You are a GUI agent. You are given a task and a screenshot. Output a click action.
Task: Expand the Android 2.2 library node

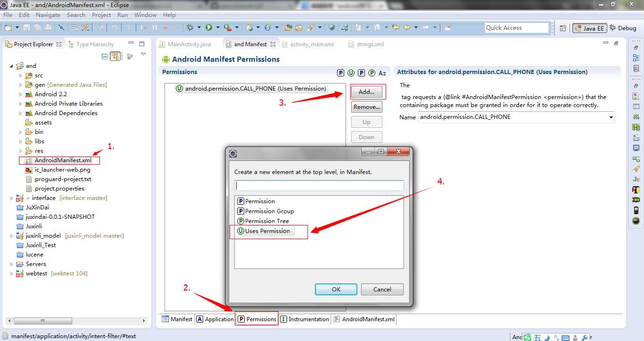click(20, 94)
